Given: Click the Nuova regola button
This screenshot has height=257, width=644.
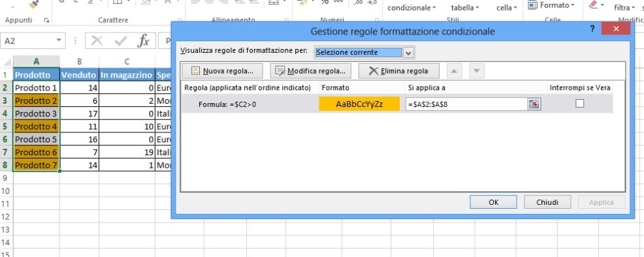Looking at the screenshot, I should pyautogui.click(x=222, y=71).
